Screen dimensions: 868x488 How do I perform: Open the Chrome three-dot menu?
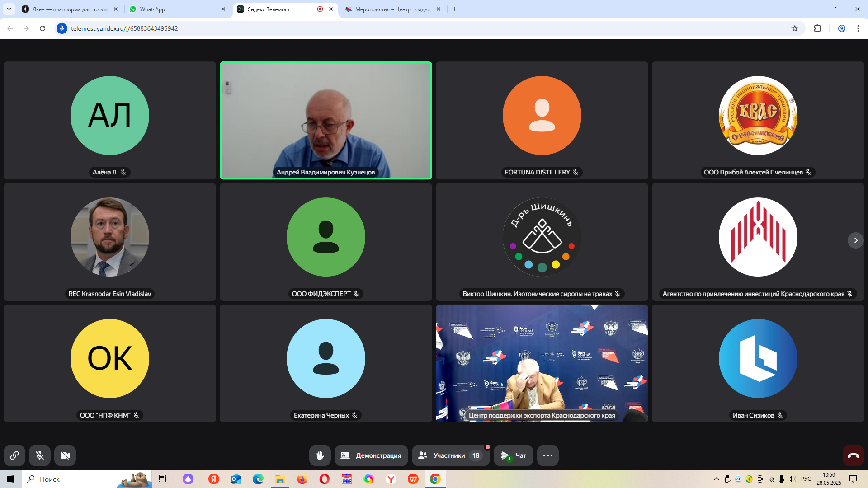coord(858,28)
